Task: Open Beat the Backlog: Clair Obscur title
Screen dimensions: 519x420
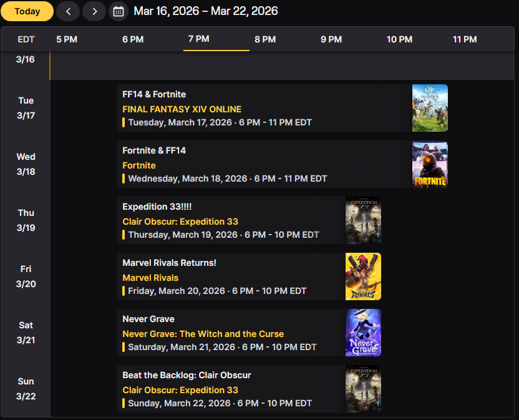Action: (187, 375)
